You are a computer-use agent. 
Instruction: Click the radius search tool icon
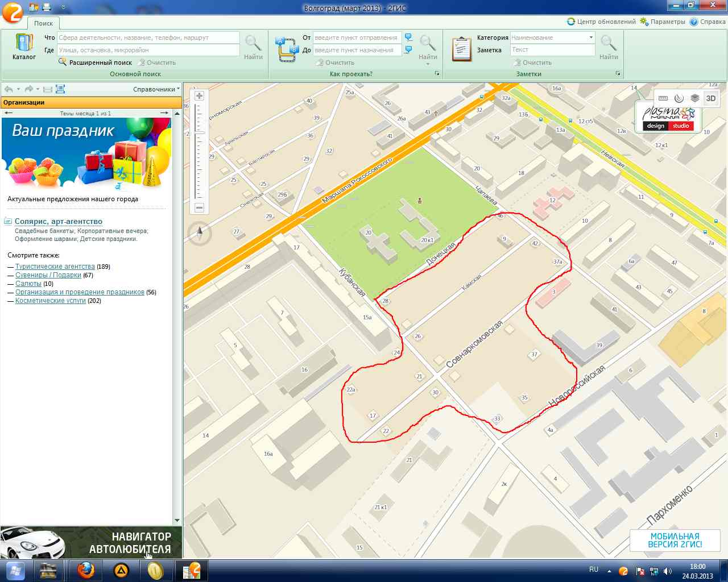pyautogui.click(x=679, y=98)
